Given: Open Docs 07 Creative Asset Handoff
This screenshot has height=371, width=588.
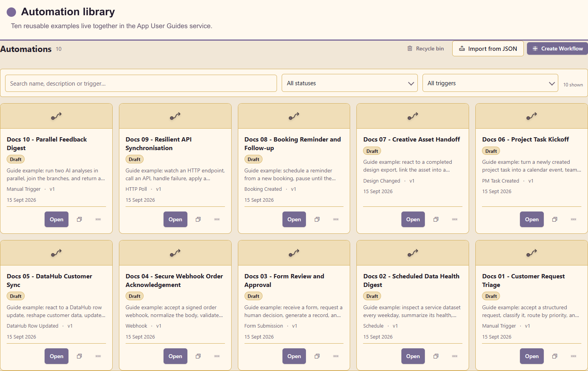Looking at the screenshot, I should (413, 219).
